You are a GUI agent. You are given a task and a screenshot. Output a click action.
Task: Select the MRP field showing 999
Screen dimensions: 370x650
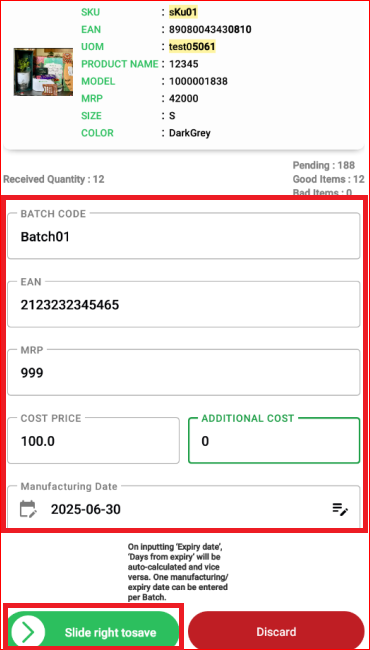click(x=184, y=373)
